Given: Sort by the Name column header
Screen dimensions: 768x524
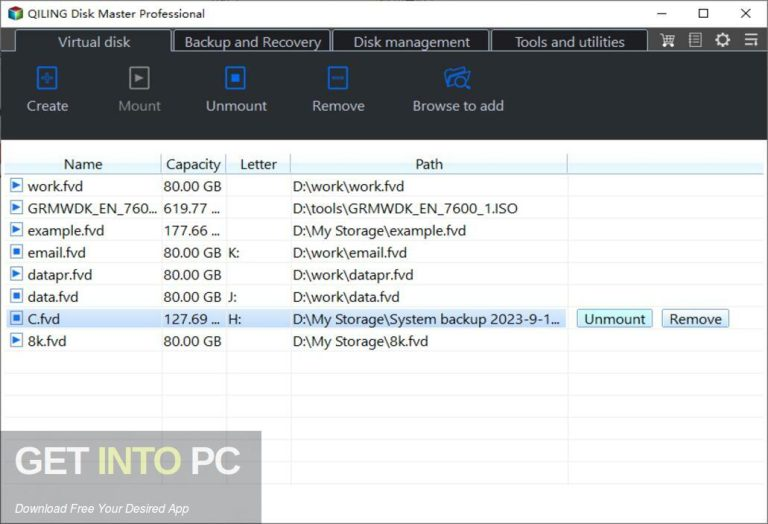Looking at the screenshot, I should 83,164.
